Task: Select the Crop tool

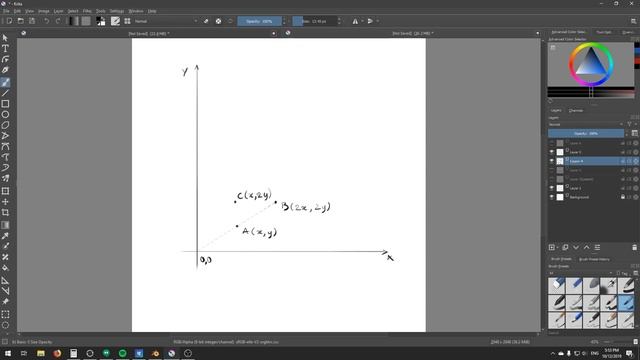Action: 5,212
